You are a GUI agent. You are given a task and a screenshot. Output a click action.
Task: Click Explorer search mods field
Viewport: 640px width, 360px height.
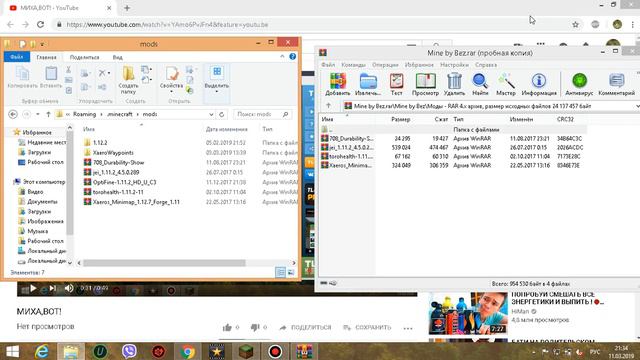coord(262,114)
